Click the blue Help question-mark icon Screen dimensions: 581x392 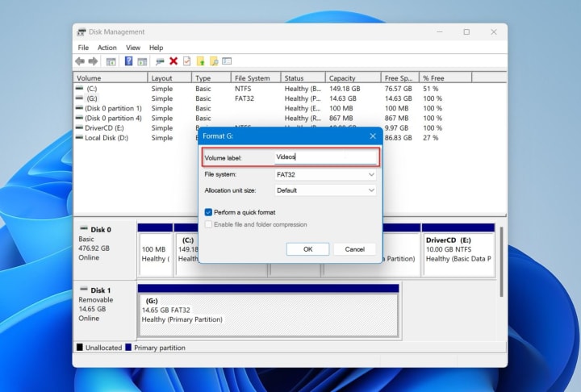pos(128,61)
